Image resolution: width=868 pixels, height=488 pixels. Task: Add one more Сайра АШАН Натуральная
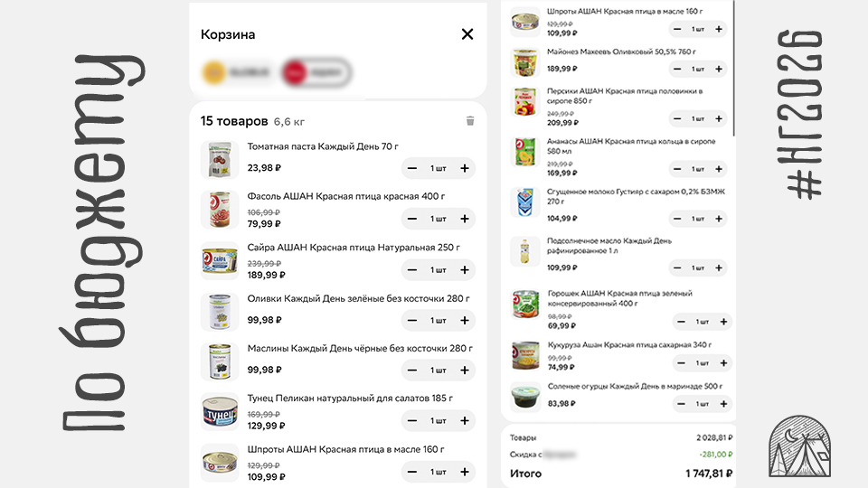465,269
